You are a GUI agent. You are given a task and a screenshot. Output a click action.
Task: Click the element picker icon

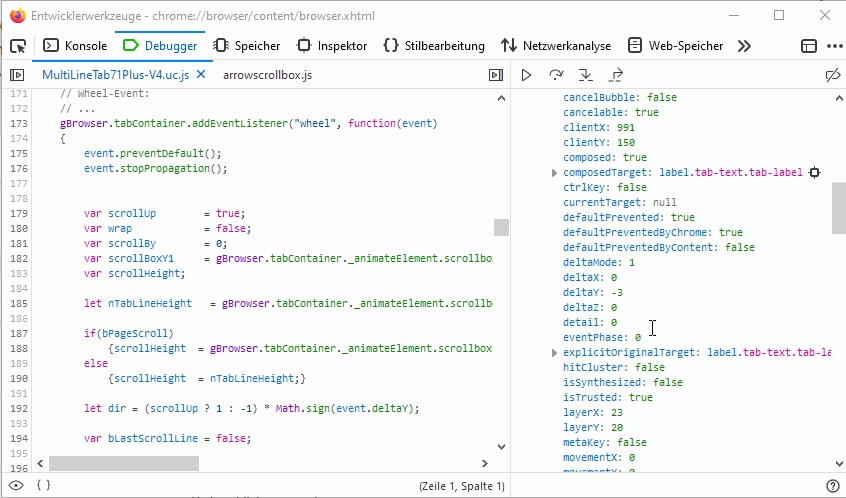18,46
